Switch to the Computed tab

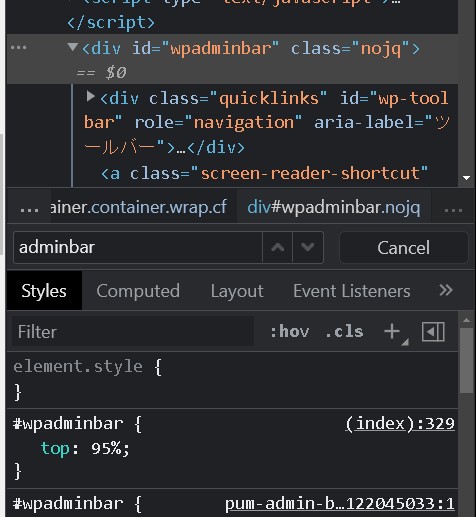pos(138,291)
